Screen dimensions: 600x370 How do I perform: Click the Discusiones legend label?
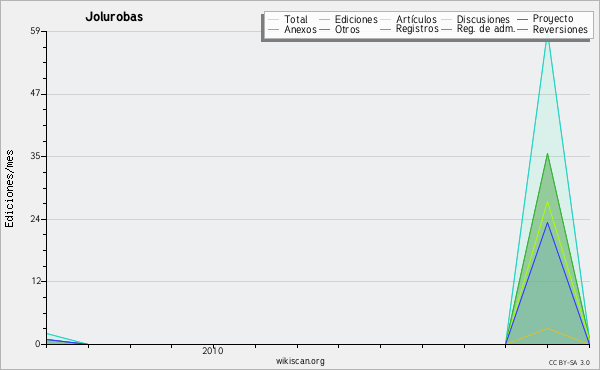[x=483, y=20]
